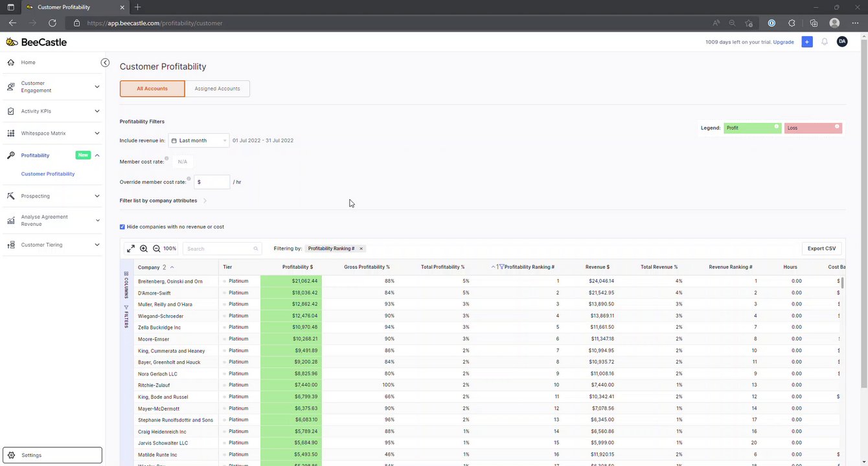Click the Activity KPIs checklist icon

point(10,111)
